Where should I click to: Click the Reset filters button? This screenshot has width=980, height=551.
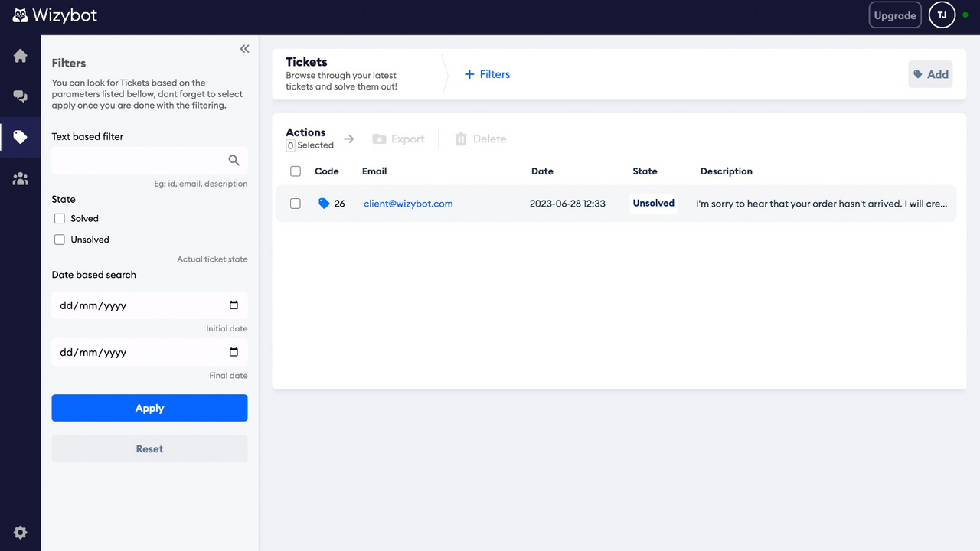pyautogui.click(x=149, y=448)
